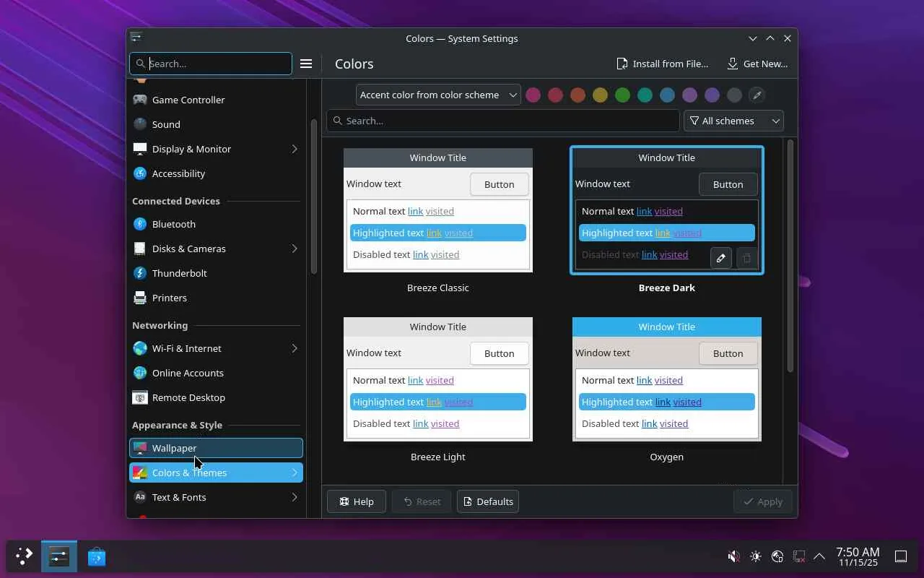Choose the magenta pink accent color swatch

point(533,95)
